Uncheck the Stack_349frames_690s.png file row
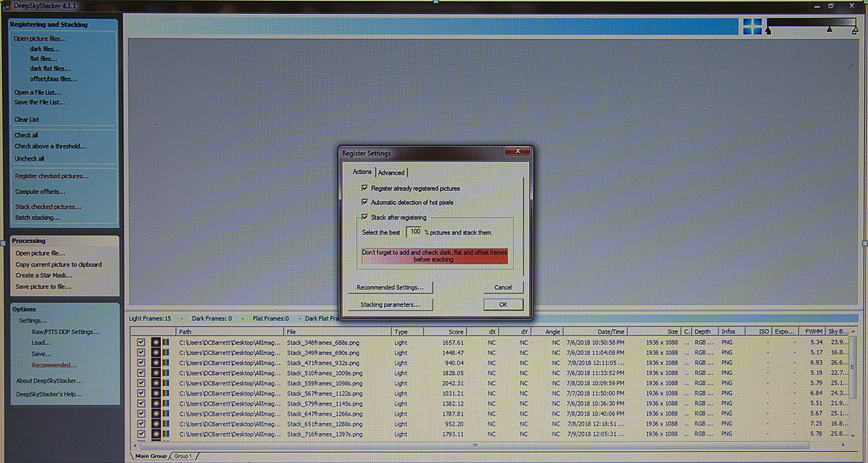The width and height of the screenshot is (868, 463). click(141, 353)
